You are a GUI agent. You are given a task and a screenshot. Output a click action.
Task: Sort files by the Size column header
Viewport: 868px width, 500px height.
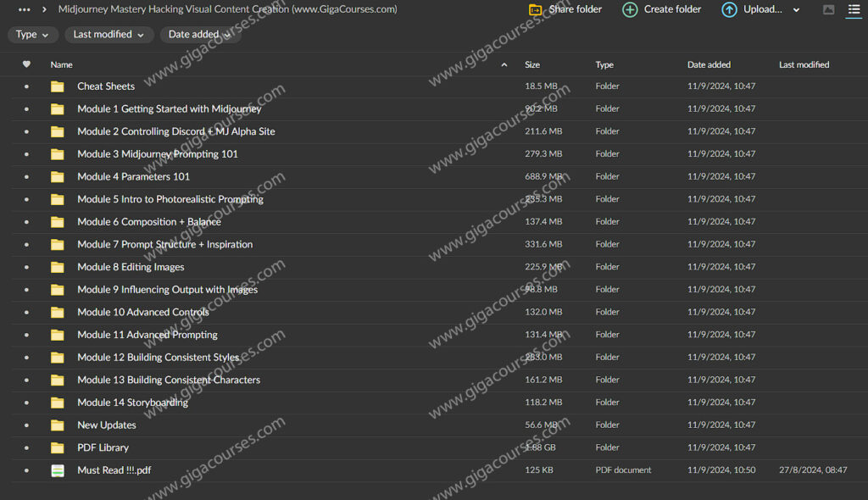pyautogui.click(x=532, y=64)
